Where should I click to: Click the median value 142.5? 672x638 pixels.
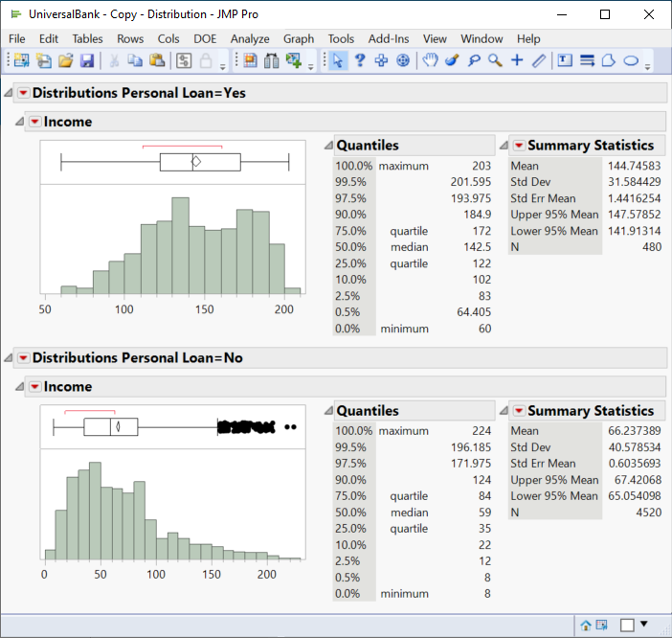478,247
